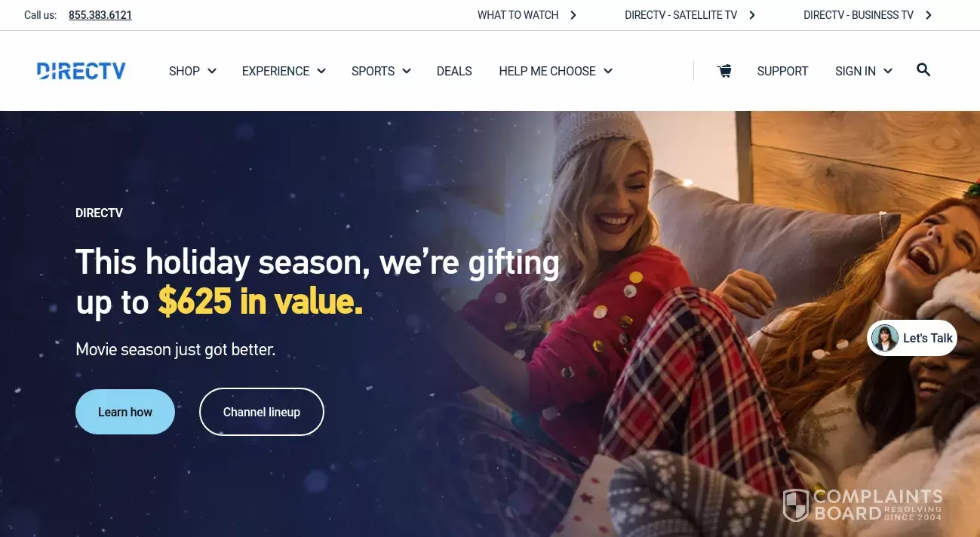Screen dimensions: 980x537
Task: Click arrow next to DIRECTV - Satellite TV
Action: (x=752, y=15)
